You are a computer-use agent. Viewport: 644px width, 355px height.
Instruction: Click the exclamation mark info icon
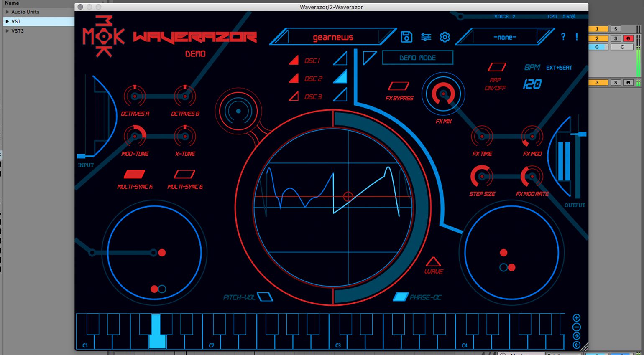coord(577,37)
